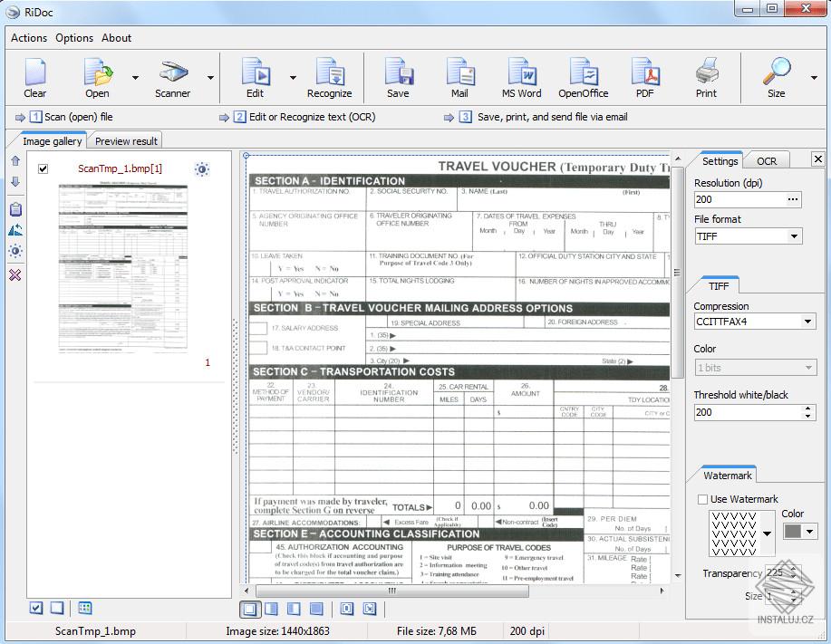Send file using Mail icon
Screen dimensions: 831x644
click(x=459, y=78)
